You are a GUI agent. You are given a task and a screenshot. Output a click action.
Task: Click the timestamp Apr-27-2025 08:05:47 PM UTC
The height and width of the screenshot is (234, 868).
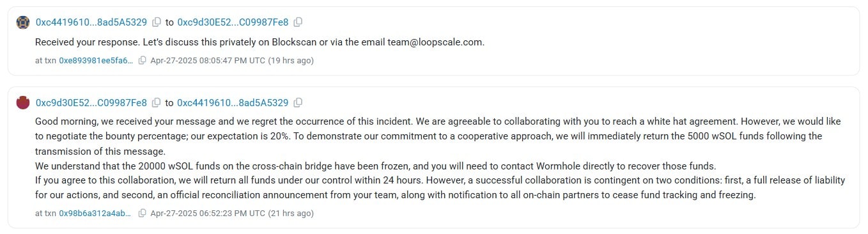coord(207,61)
